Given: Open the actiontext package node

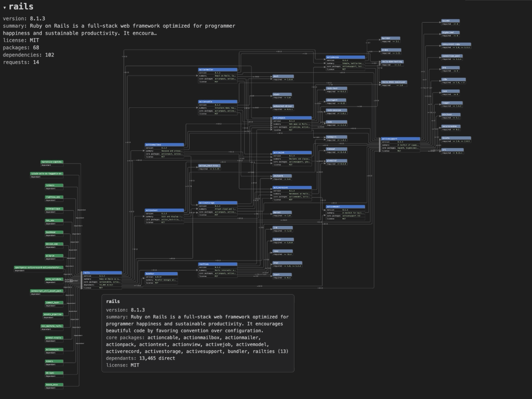Looking at the screenshot, I should [164, 216].
